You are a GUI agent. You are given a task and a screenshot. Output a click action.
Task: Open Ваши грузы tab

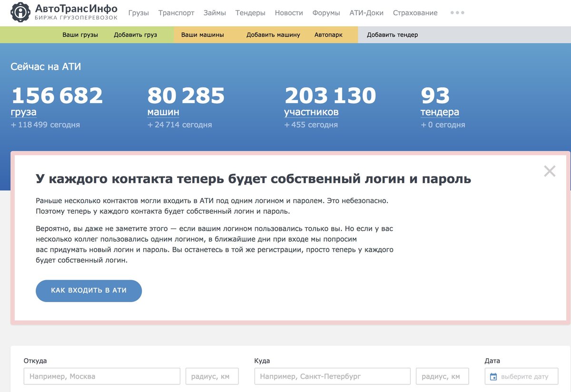click(80, 35)
